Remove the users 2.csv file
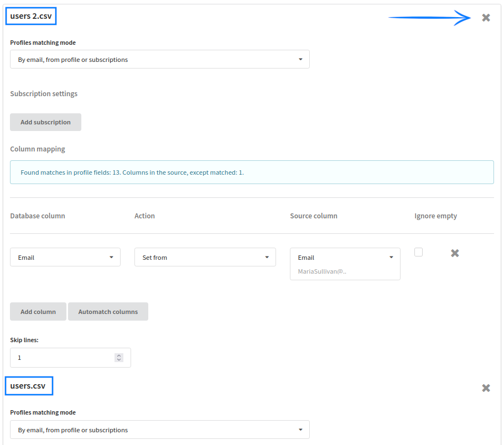The width and height of the screenshot is (504, 445). pos(486,17)
